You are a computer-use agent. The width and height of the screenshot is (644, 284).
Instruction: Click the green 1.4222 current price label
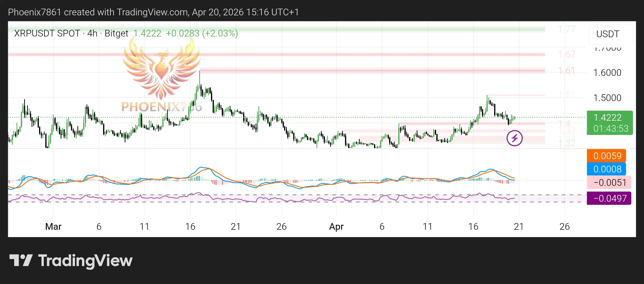[609, 123]
